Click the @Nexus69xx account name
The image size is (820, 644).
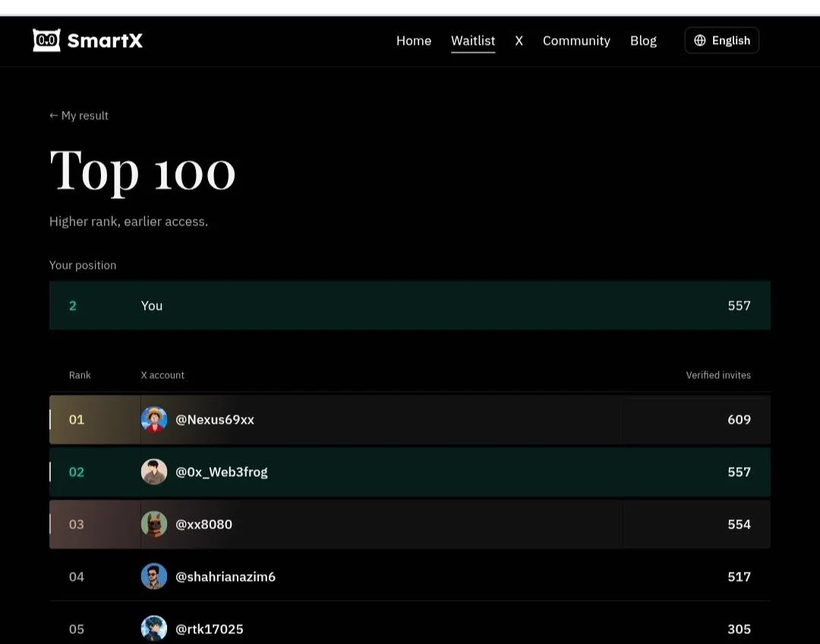pyautogui.click(x=215, y=419)
